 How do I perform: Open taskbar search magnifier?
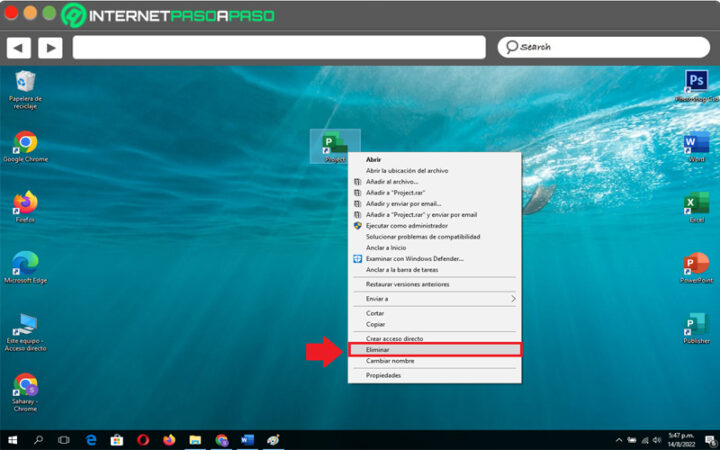[x=39, y=440]
